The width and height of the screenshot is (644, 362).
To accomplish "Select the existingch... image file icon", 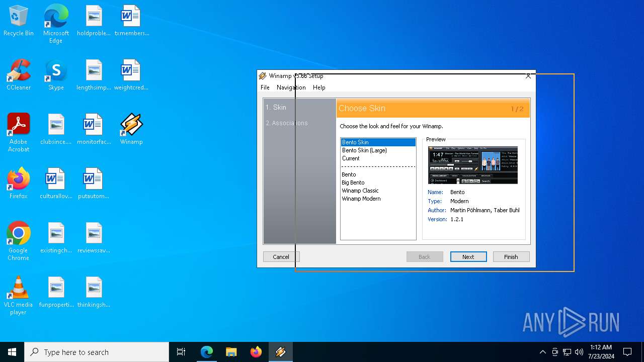I will pyautogui.click(x=56, y=238).
